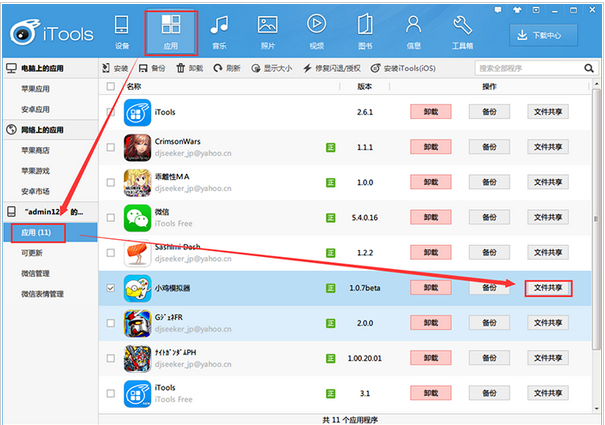This screenshot has height=425, width=605.
Task: Click the iTools 3.1 app icon
Action: click(137, 394)
